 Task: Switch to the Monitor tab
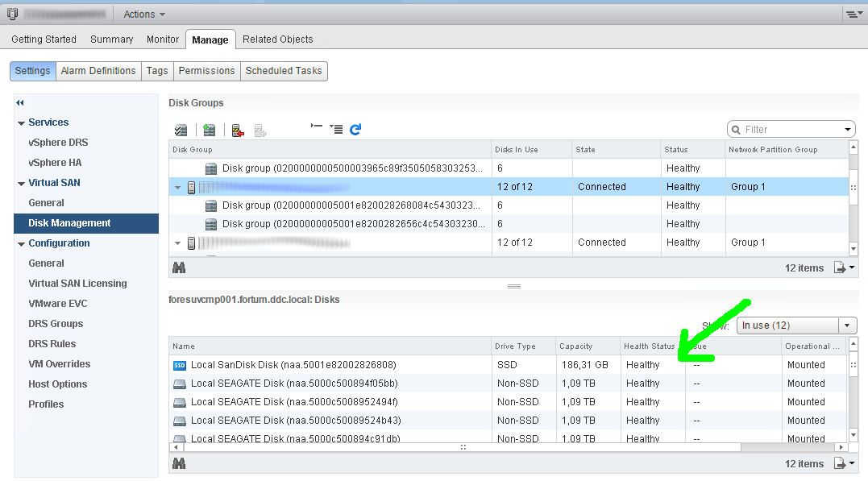[163, 39]
